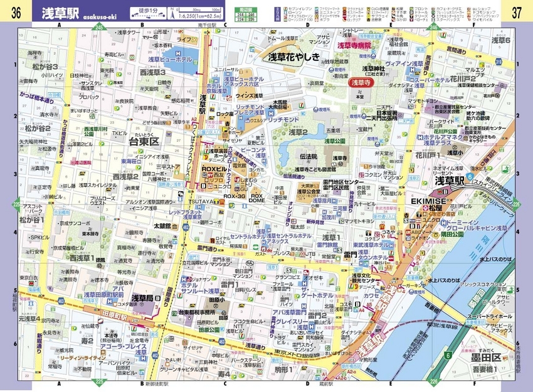Click the スターバックス legend icon in header

(435, 19)
